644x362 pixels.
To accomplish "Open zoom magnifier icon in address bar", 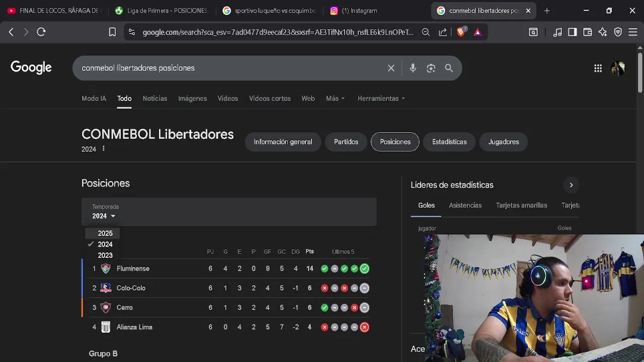I will pyautogui.click(x=426, y=32).
